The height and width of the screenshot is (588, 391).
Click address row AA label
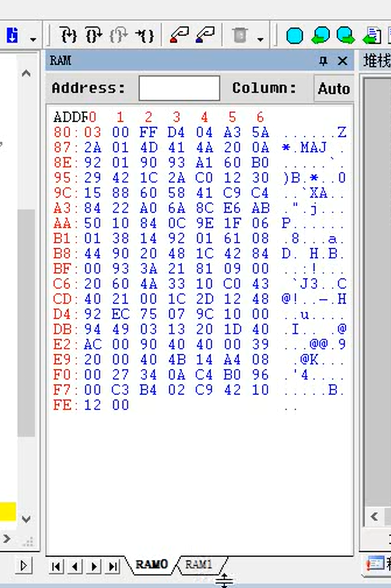pos(62,223)
